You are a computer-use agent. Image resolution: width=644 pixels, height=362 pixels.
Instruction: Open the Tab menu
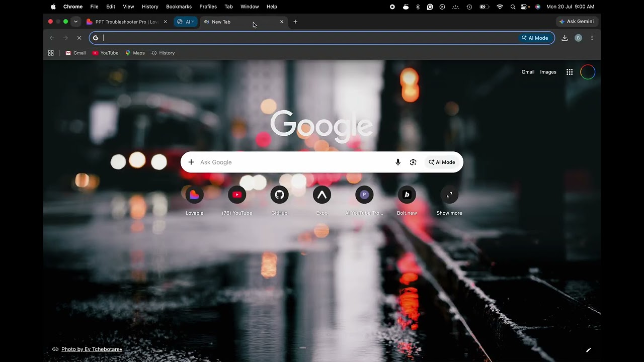click(228, 7)
